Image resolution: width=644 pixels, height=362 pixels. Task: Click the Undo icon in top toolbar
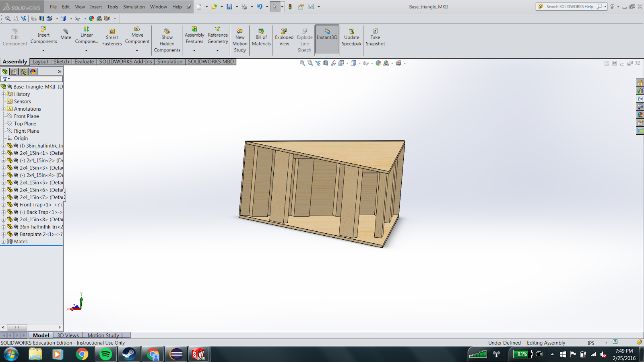coord(260,6)
